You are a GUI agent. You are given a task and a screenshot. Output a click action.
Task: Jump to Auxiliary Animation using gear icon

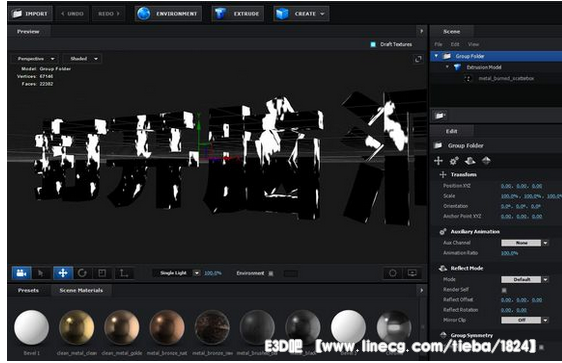pos(454,161)
